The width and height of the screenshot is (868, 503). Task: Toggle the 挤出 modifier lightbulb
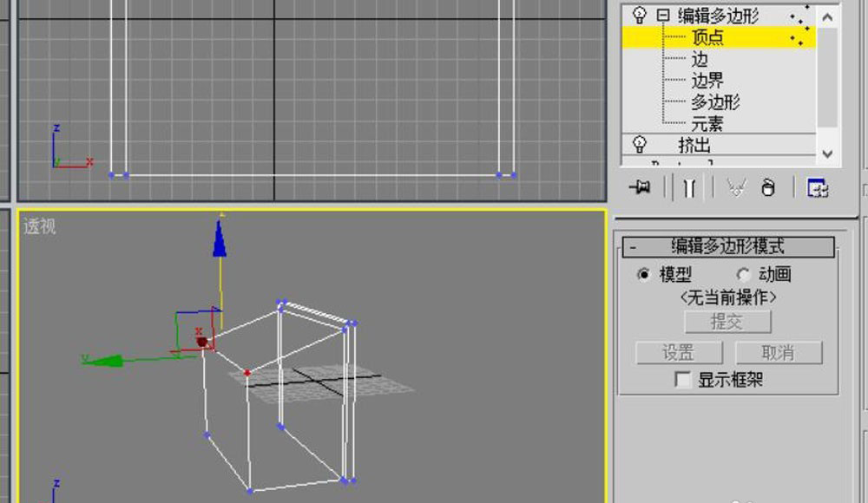[x=640, y=147]
